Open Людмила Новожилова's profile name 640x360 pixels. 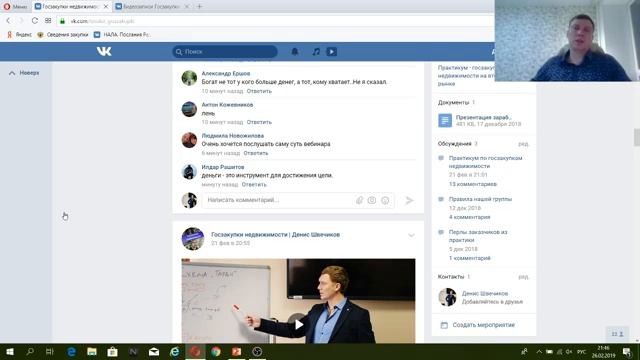[233, 136]
